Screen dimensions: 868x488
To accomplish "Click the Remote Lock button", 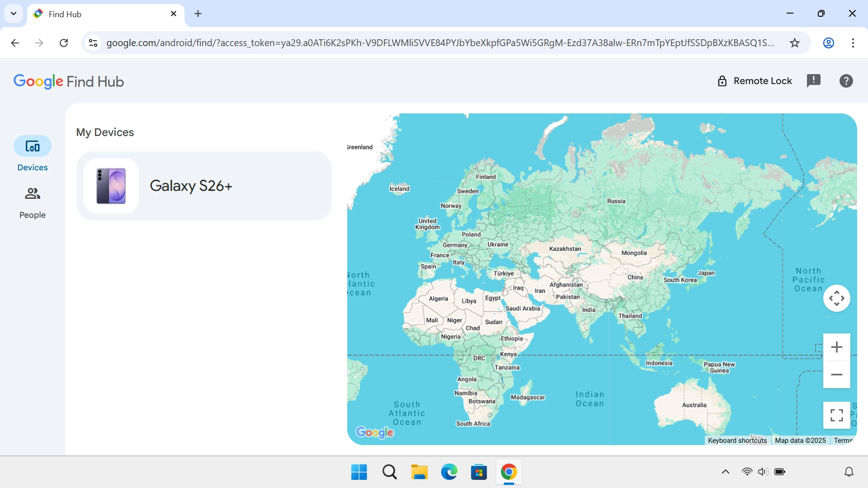I will click(755, 81).
